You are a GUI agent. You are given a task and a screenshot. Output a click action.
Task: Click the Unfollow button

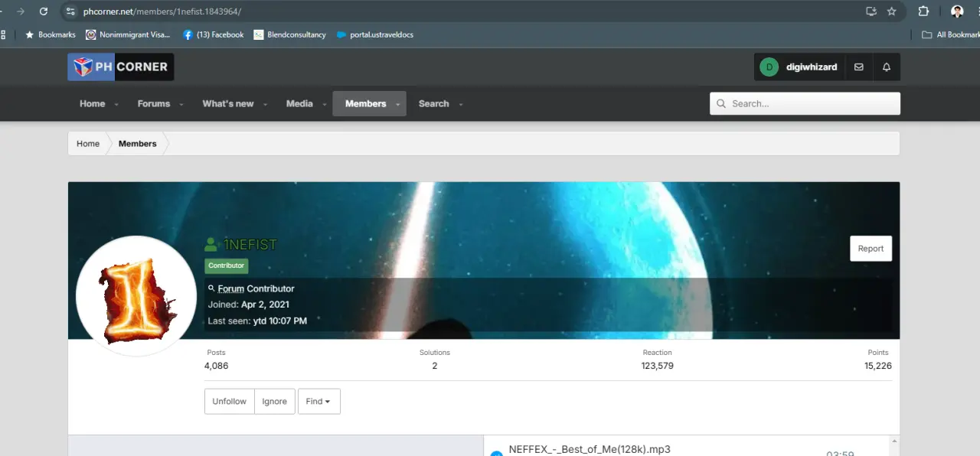tap(229, 401)
